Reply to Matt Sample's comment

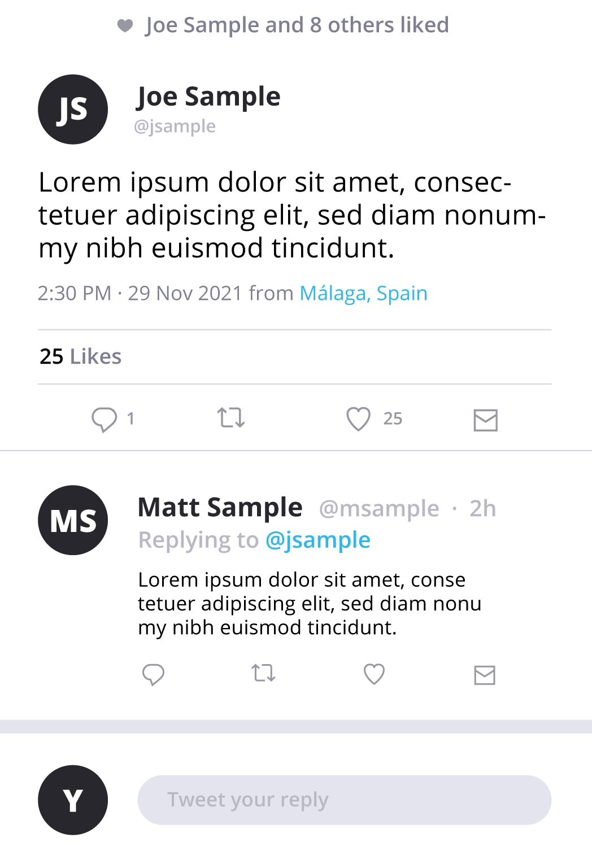[x=153, y=674]
